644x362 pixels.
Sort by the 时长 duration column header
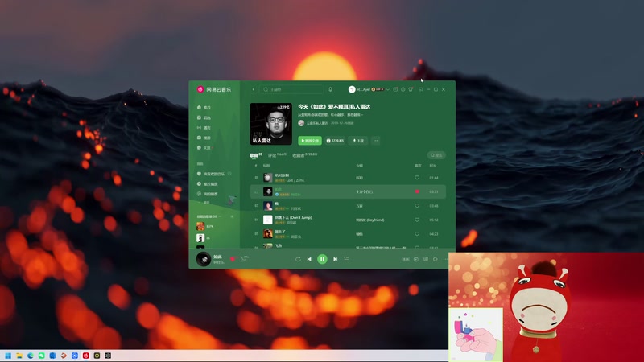tap(433, 166)
